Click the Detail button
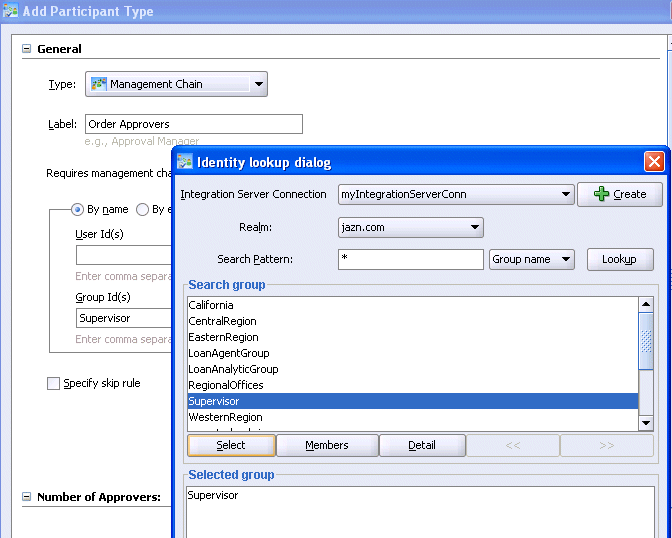Image resolution: width=672 pixels, height=538 pixels. [422, 445]
